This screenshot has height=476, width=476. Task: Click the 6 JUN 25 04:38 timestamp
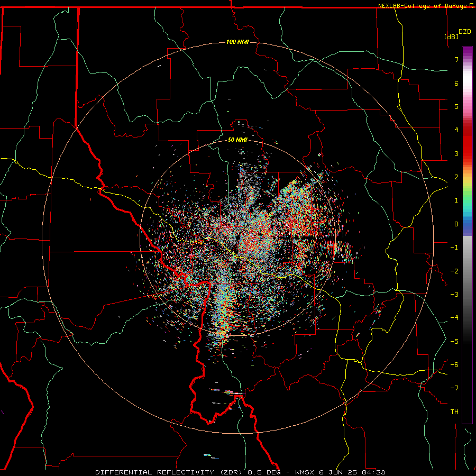(352, 472)
